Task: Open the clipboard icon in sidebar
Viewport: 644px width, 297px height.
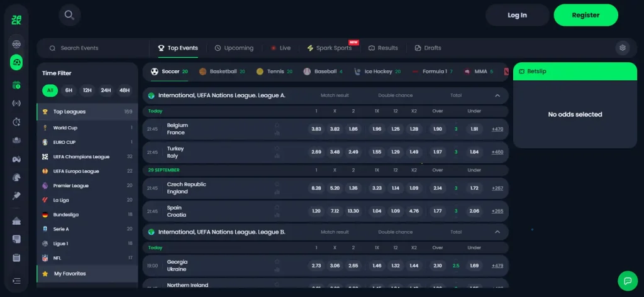Action: 16,258
